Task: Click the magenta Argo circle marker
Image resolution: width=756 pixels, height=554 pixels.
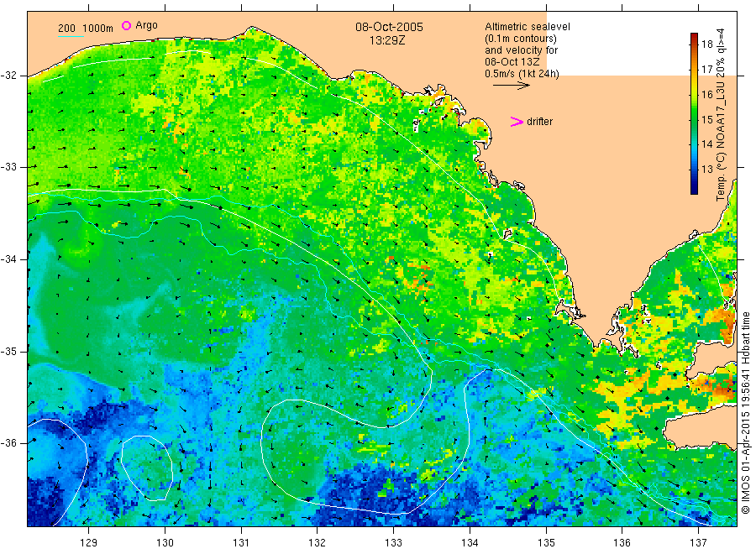Action: pyautogui.click(x=126, y=25)
